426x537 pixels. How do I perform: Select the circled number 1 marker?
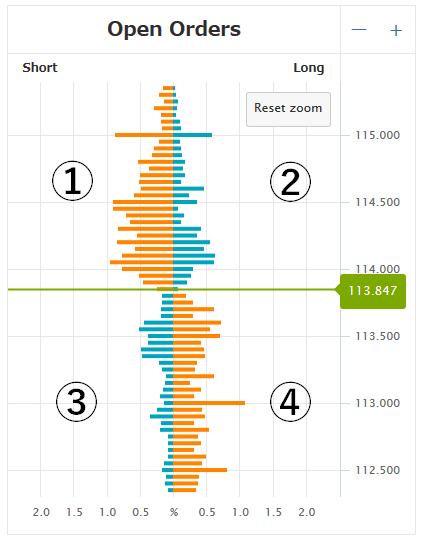[x=72, y=181]
